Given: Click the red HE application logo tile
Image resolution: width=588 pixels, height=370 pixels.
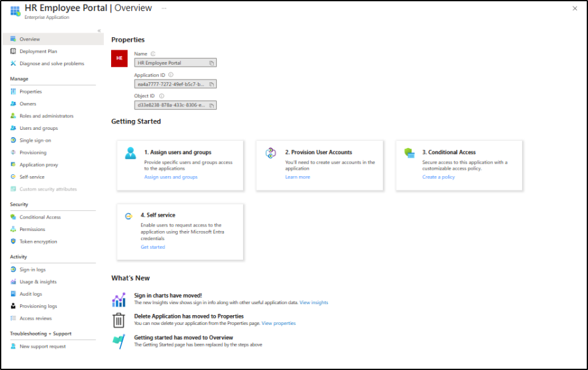Looking at the screenshot, I should point(120,59).
